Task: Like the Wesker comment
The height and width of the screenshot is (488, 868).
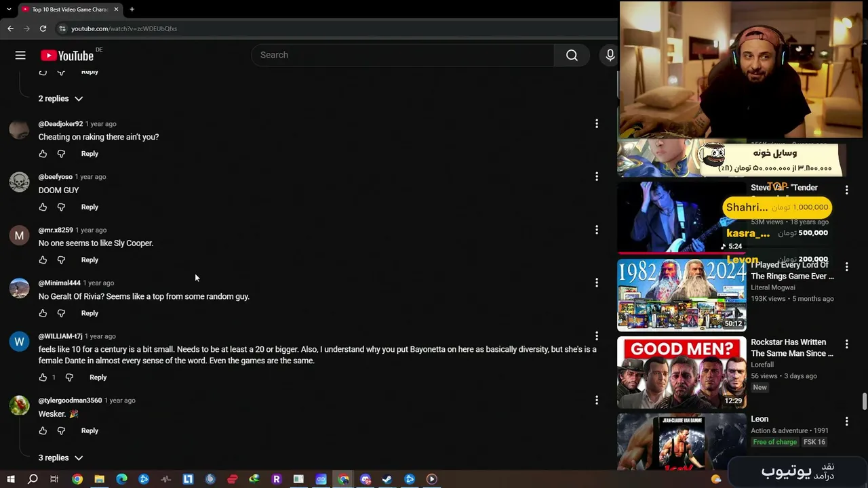Action: [43, 431]
